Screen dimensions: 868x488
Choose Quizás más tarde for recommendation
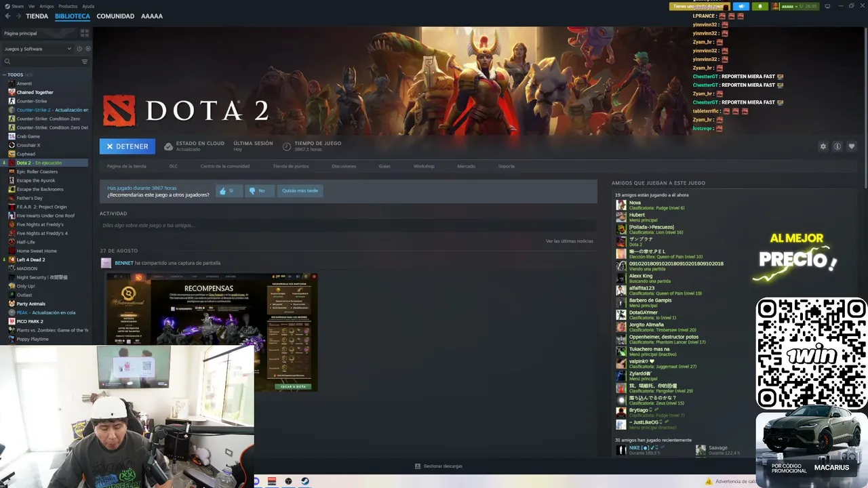tap(300, 190)
